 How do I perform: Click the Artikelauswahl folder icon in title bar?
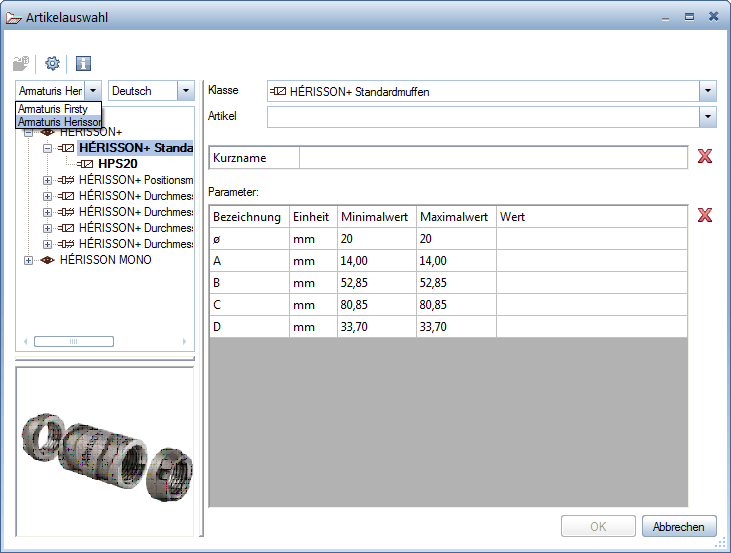[x=14, y=18]
